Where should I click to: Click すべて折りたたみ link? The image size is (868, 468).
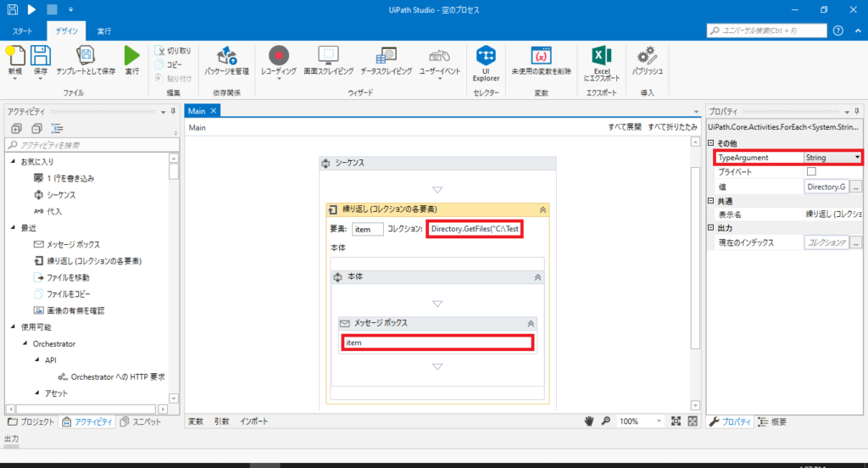(x=672, y=127)
